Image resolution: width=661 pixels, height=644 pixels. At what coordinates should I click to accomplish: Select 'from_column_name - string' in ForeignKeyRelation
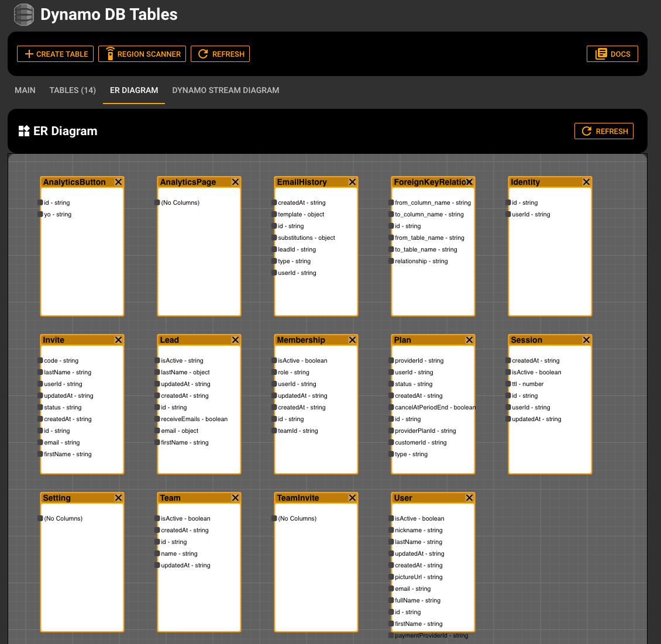(432, 203)
